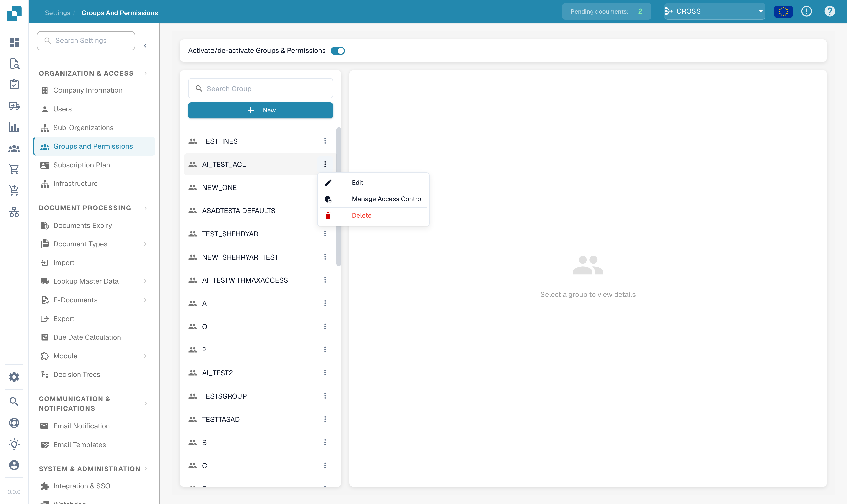847x504 pixels.
Task: Open the user account profile icon
Action: pos(14,465)
